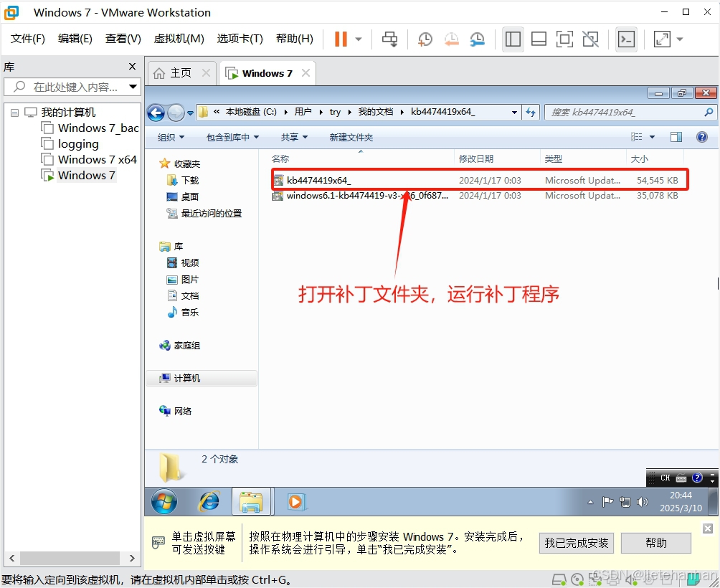The width and height of the screenshot is (720, 588).
Task: Open the 编辑(E) menu
Action: point(75,39)
